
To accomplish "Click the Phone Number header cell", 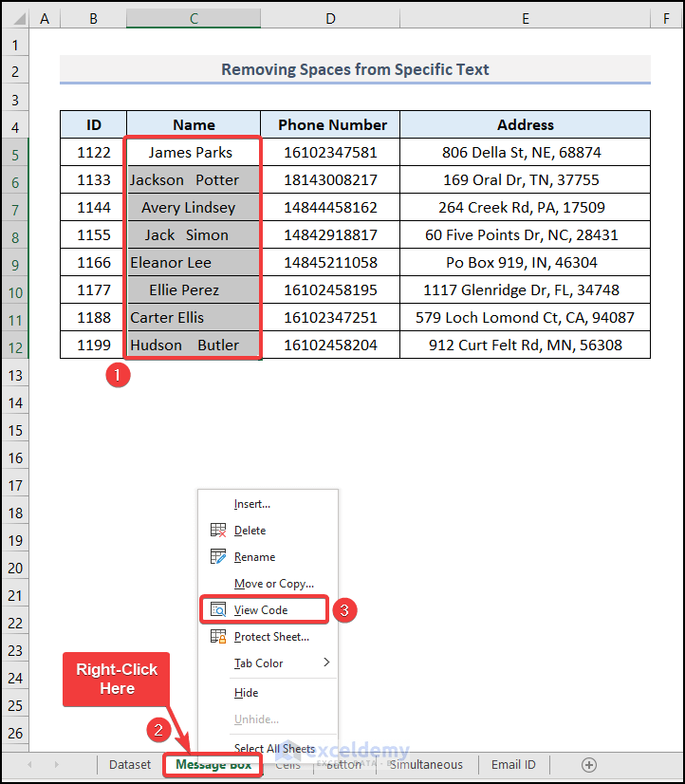I will (330, 124).
